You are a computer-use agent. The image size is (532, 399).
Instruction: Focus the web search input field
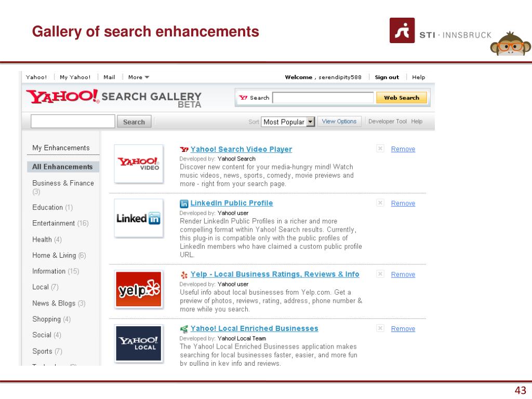coord(323,98)
